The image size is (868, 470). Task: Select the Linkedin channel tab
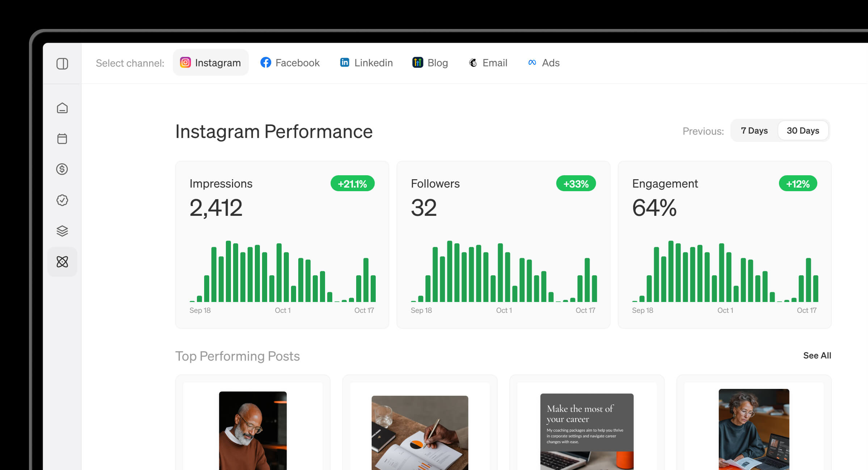click(366, 63)
